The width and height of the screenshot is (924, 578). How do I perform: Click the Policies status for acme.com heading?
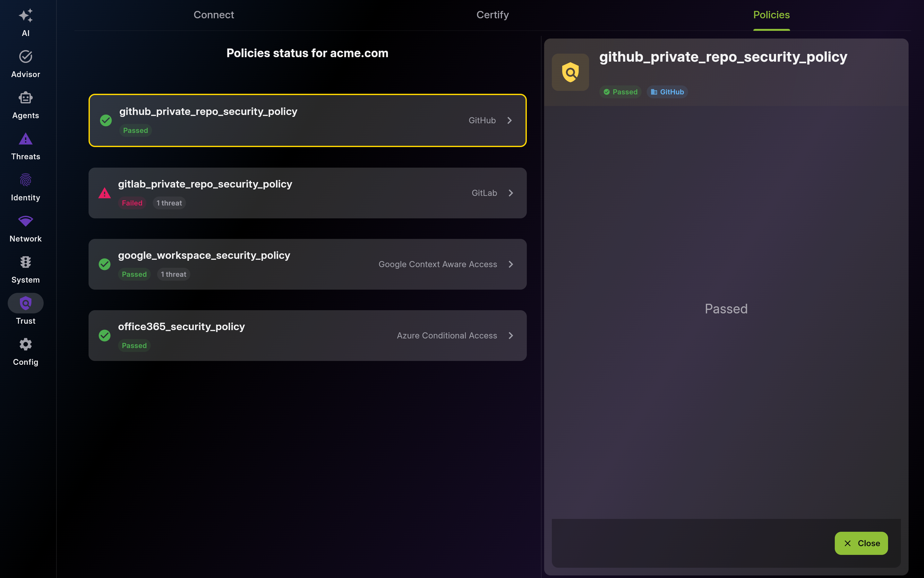(307, 53)
